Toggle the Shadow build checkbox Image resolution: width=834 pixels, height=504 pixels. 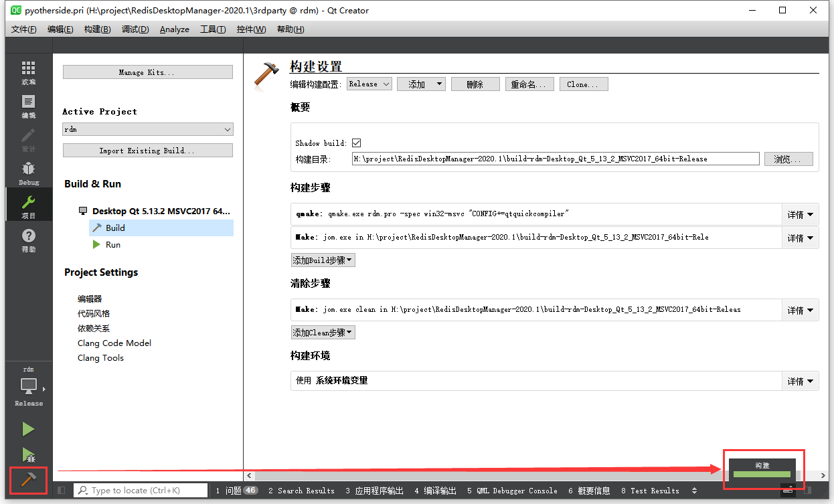click(x=357, y=142)
